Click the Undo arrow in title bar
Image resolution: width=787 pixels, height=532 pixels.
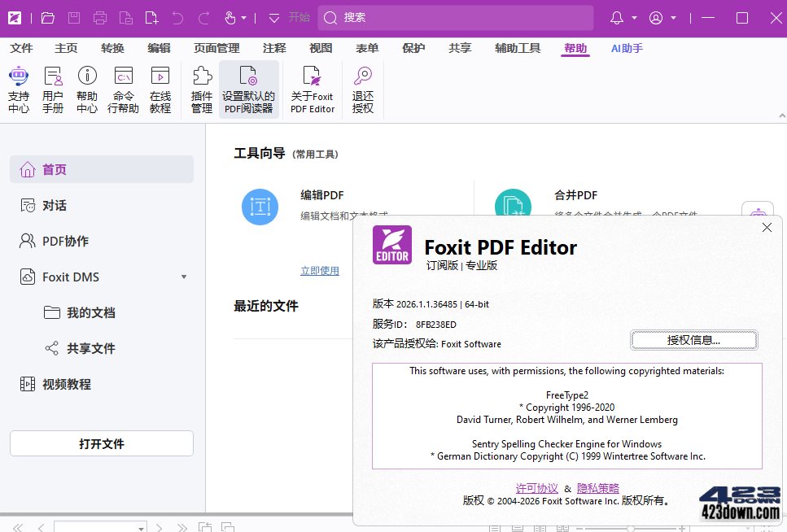[177, 18]
